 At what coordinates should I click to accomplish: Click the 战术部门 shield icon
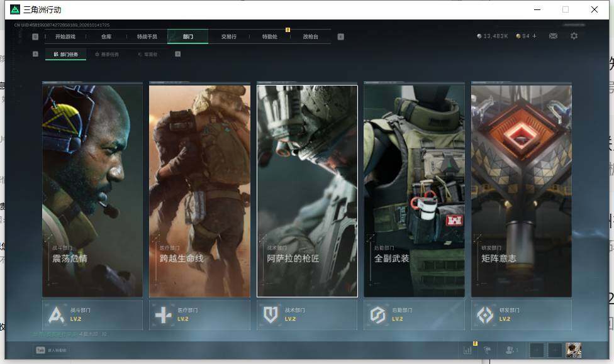click(271, 315)
